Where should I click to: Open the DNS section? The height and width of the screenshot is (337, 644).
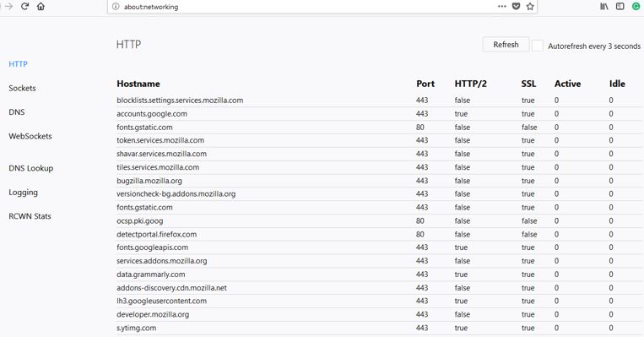click(16, 112)
